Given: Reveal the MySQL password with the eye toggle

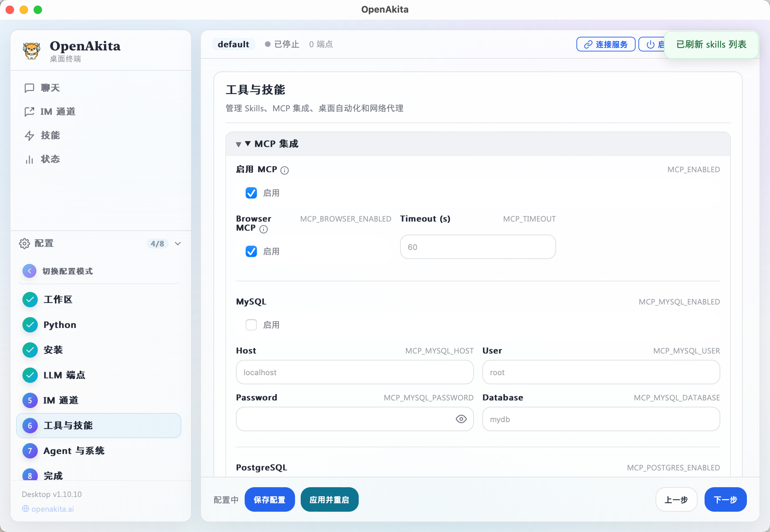Looking at the screenshot, I should (461, 419).
